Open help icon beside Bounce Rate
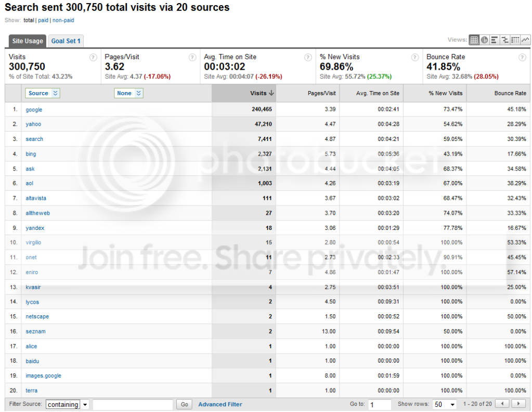The image size is (532, 412). [523, 57]
